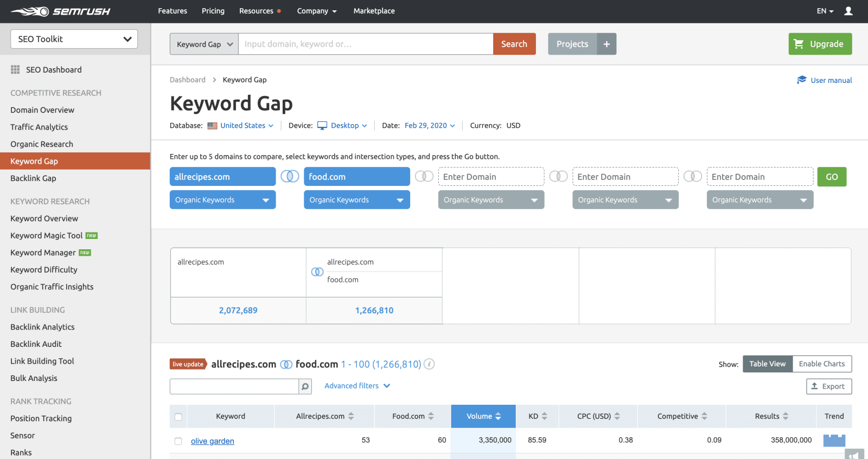Check the olive garden row checkbox

coord(178,441)
